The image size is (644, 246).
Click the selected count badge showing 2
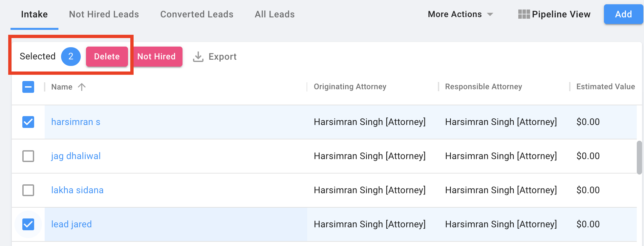tap(71, 56)
